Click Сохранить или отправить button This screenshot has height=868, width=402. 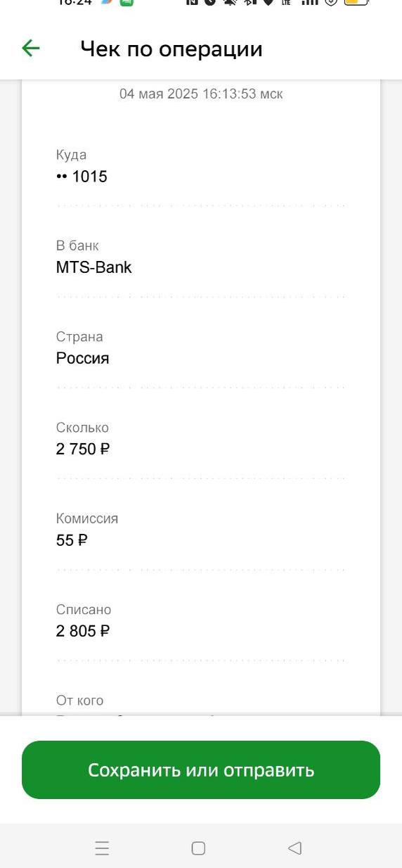(x=201, y=770)
